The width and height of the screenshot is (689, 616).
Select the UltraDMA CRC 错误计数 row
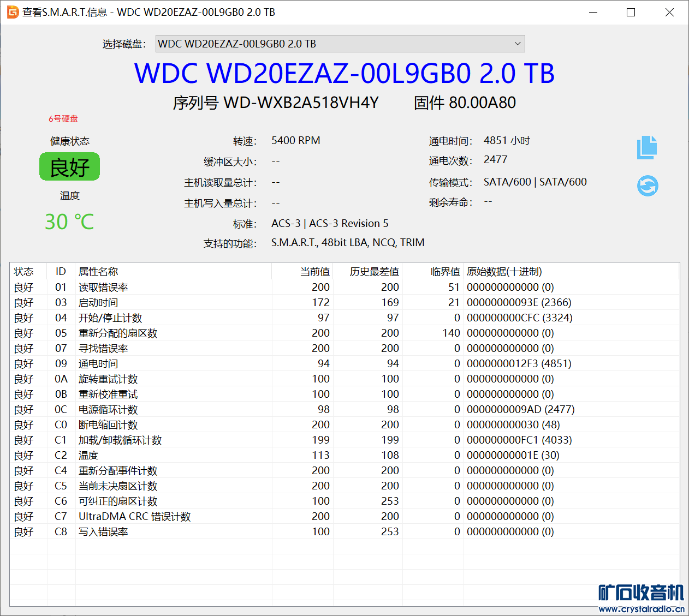coord(344,516)
